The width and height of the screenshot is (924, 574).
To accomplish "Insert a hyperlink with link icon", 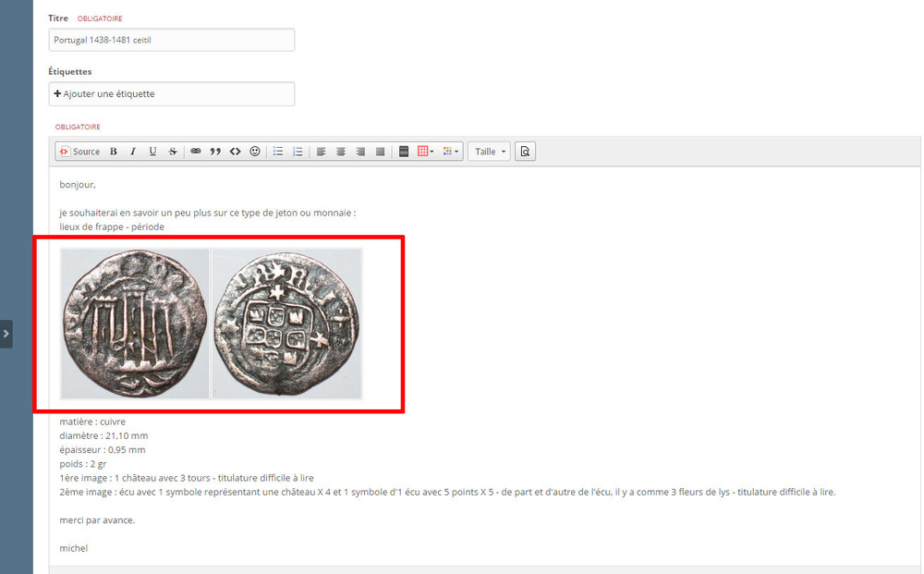I will tap(196, 152).
